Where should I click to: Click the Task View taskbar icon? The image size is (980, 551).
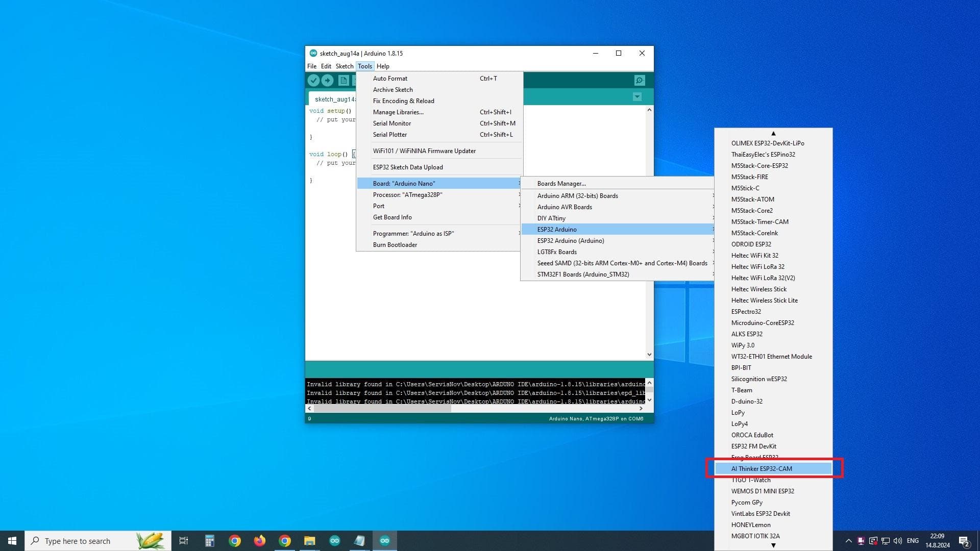pyautogui.click(x=184, y=541)
